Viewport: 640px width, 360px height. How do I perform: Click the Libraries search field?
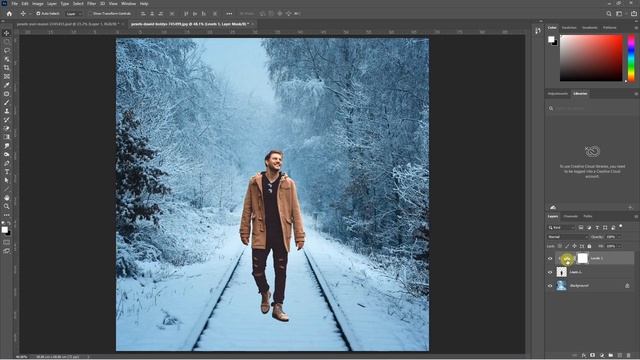(x=592, y=109)
